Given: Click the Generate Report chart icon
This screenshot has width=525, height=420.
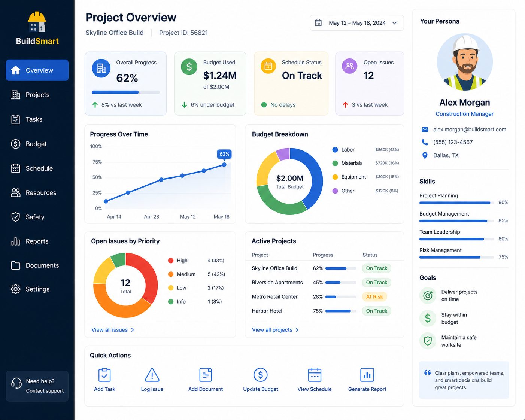Looking at the screenshot, I should click(x=367, y=375).
